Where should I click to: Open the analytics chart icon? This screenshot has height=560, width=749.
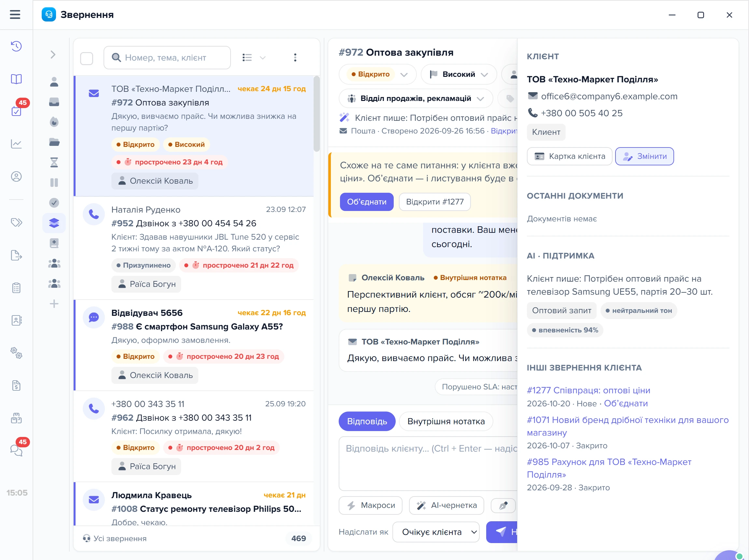click(16, 144)
